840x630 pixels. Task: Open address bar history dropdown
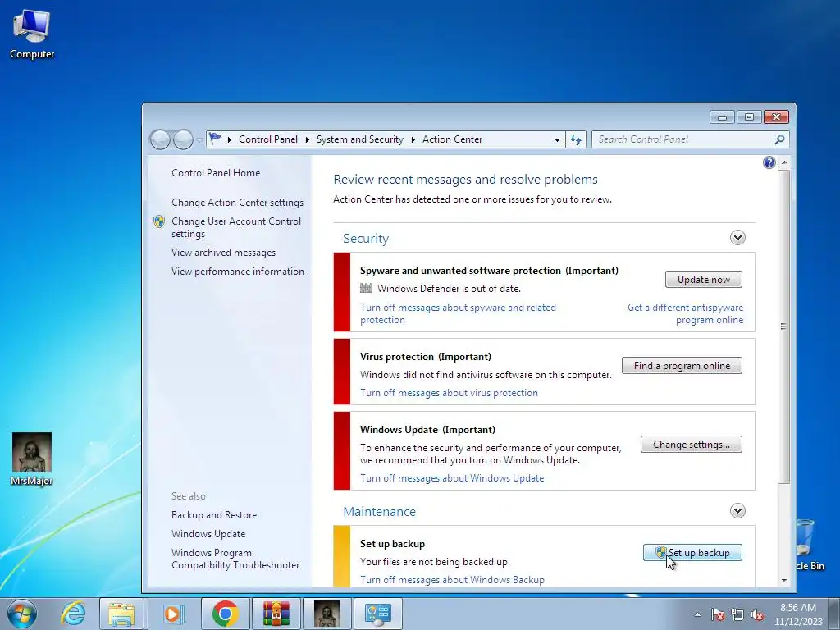[557, 139]
